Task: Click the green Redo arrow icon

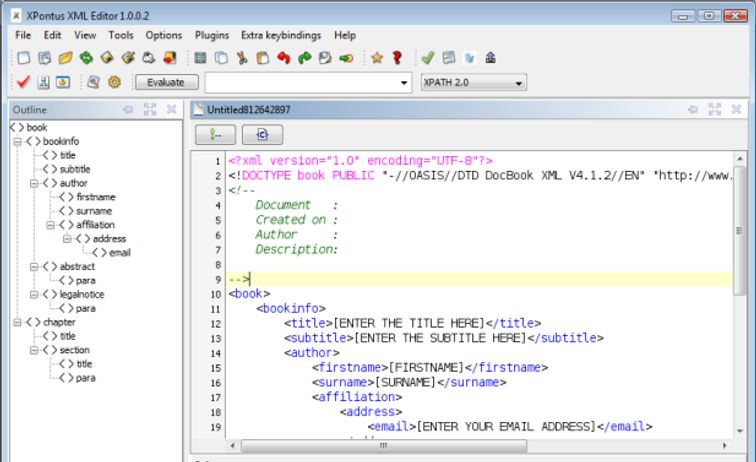Action: pos(304,58)
